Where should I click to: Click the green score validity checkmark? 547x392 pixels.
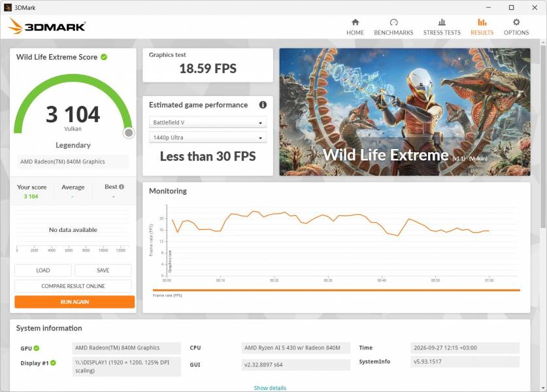(x=104, y=57)
